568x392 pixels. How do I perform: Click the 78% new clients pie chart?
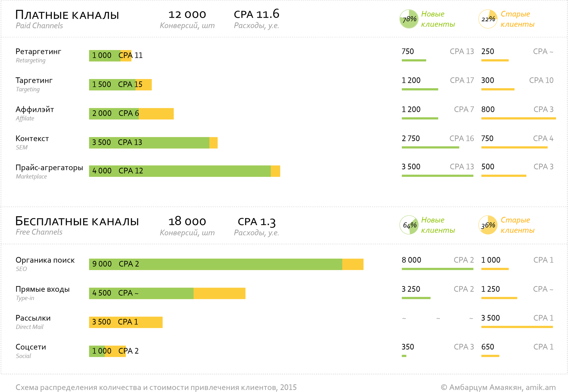tap(409, 19)
